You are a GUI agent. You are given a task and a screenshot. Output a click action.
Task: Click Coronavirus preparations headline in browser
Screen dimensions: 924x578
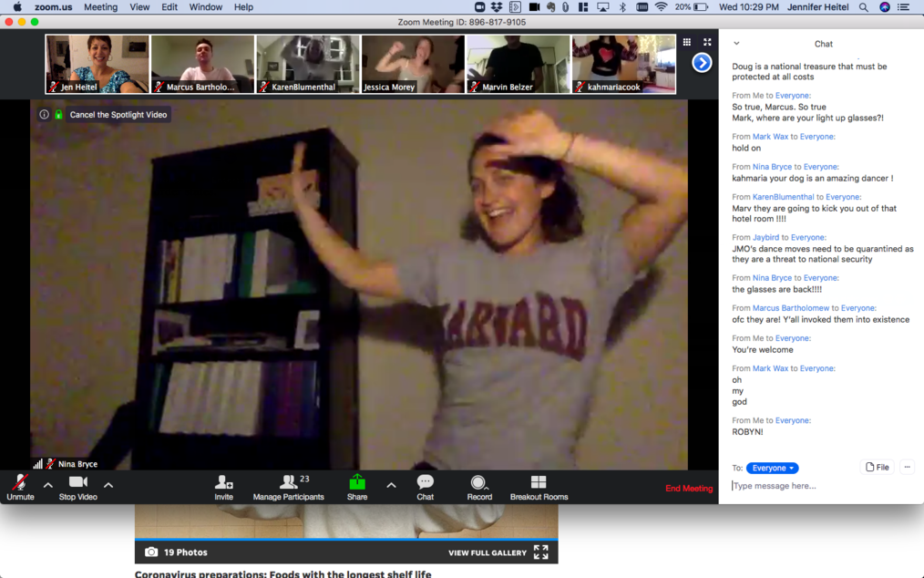coord(282,573)
